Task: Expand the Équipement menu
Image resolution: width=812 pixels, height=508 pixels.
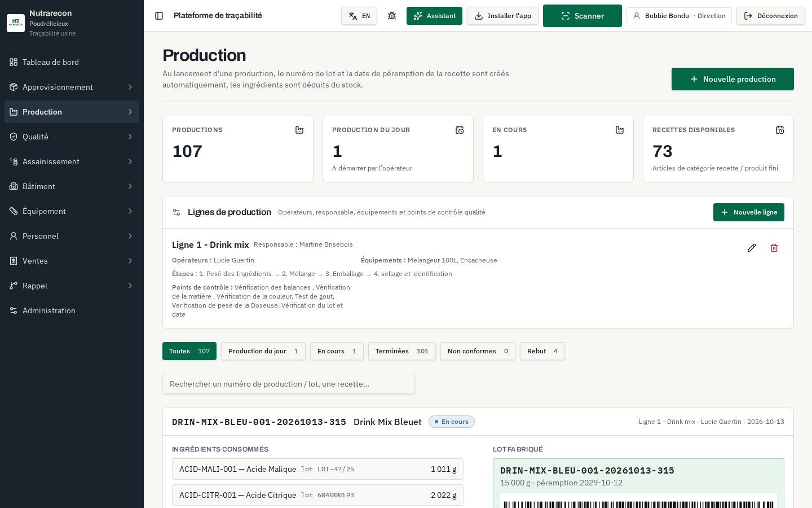Action: (x=72, y=211)
